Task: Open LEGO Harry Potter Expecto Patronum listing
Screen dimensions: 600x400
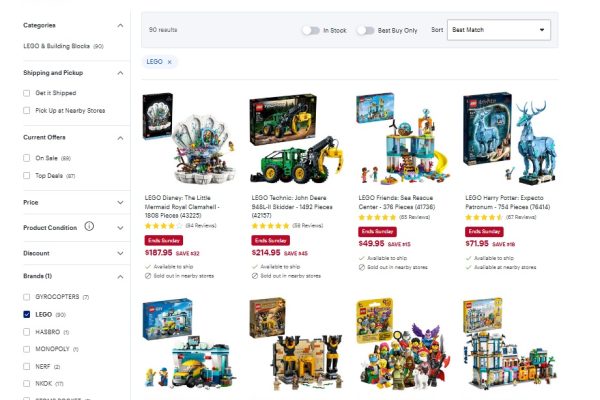Action: point(507,202)
